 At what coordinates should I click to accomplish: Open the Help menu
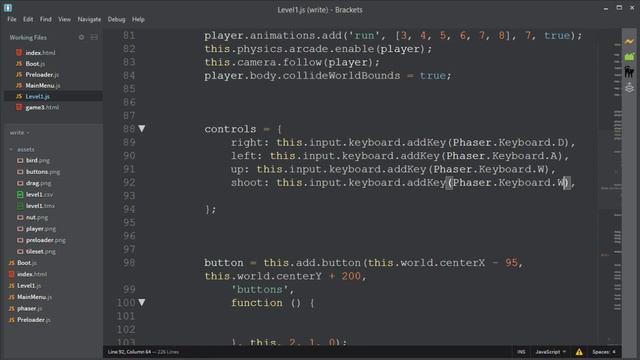(138, 19)
